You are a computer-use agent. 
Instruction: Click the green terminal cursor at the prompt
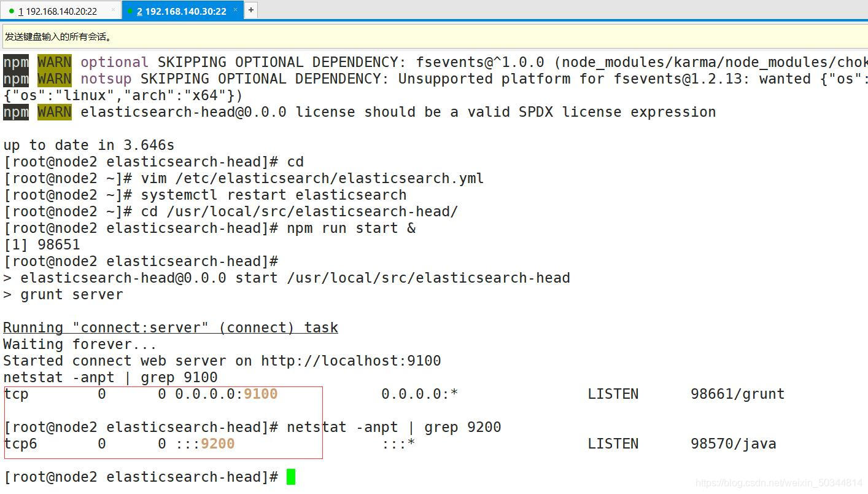(x=291, y=477)
